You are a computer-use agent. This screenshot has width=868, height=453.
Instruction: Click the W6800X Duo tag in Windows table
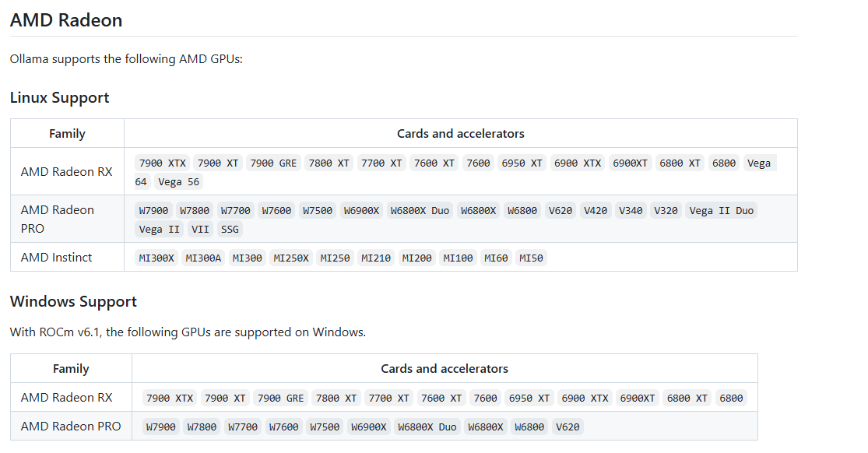(427, 427)
